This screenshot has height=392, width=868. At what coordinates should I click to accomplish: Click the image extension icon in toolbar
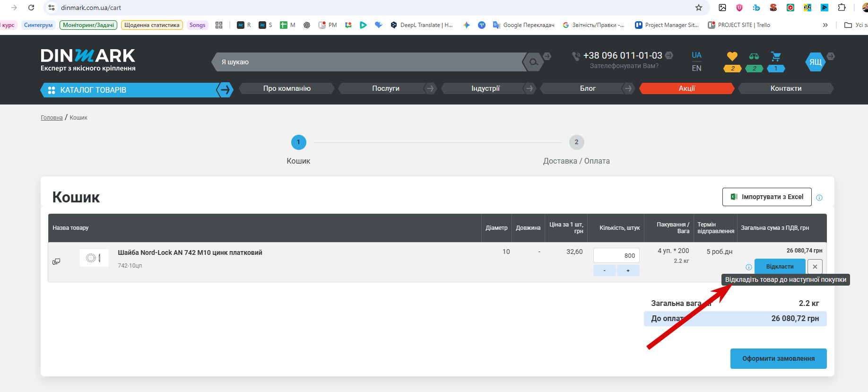click(x=722, y=8)
